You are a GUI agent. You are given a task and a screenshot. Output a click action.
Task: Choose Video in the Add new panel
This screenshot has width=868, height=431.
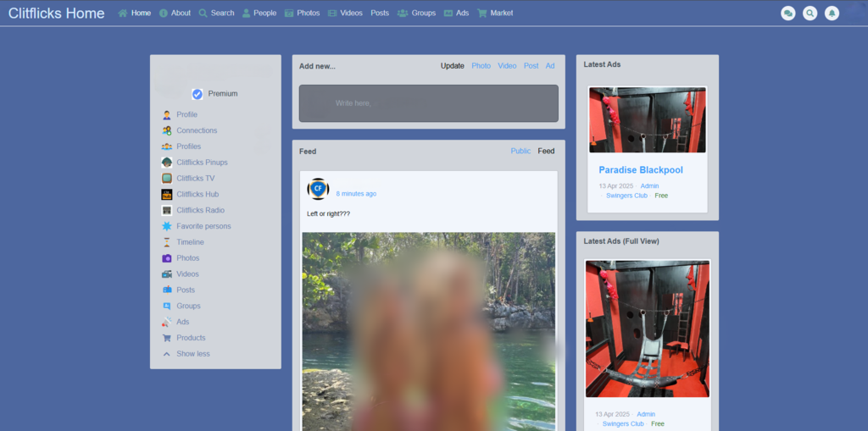(x=507, y=66)
